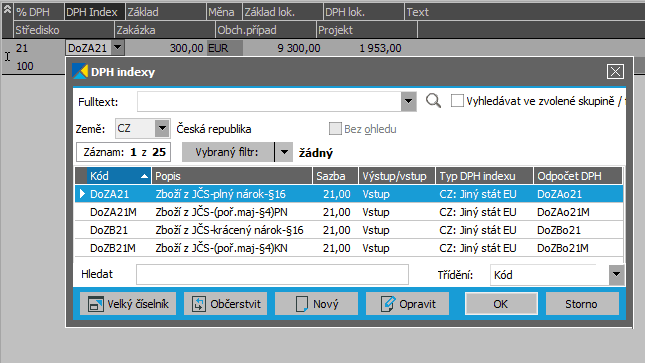The height and width of the screenshot is (363, 645).
Task: Click the Záznam 1 z 25 counter
Action: pyautogui.click(x=123, y=152)
